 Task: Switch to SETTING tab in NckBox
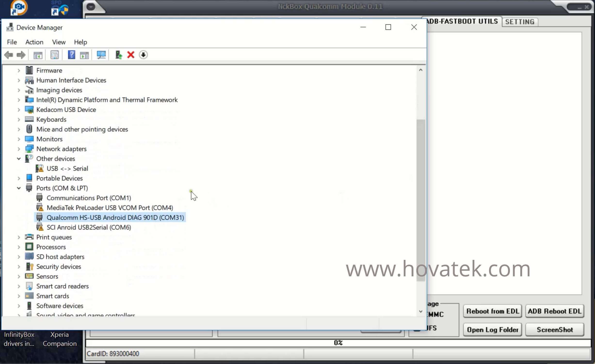[x=520, y=22]
